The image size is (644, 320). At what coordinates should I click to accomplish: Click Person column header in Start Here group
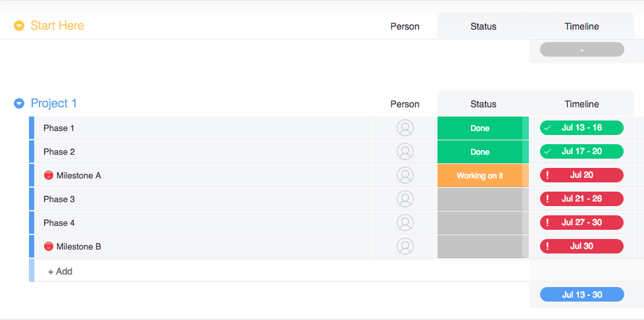click(405, 27)
